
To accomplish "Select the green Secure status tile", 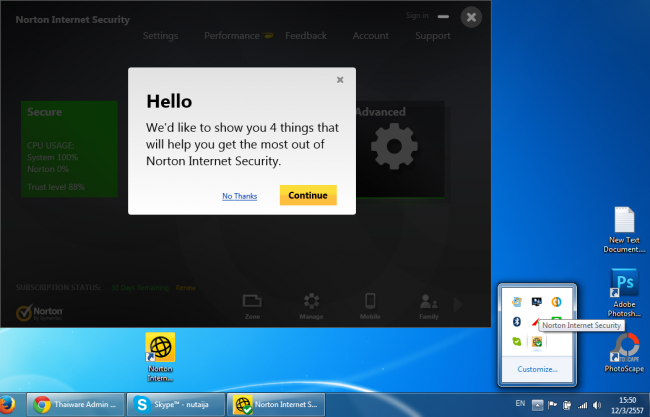I will point(69,149).
